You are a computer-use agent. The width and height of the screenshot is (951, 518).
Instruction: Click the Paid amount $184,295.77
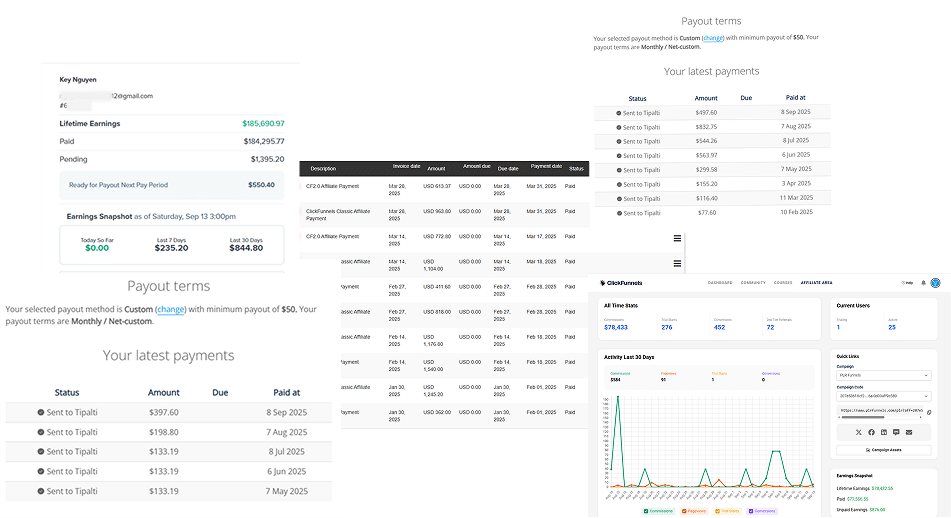coord(264,141)
